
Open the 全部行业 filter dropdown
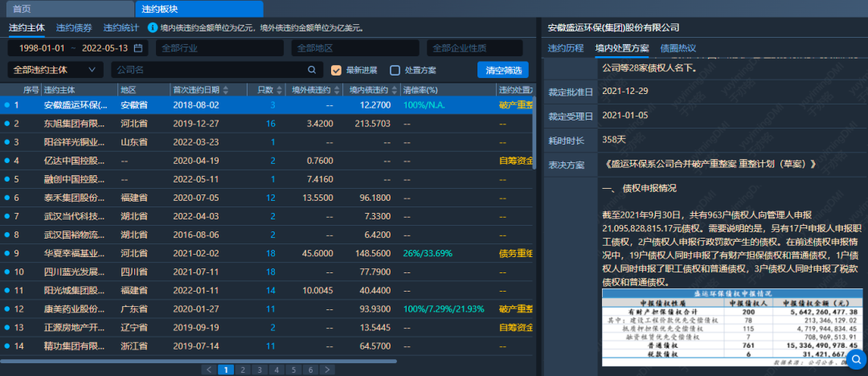click(x=219, y=48)
